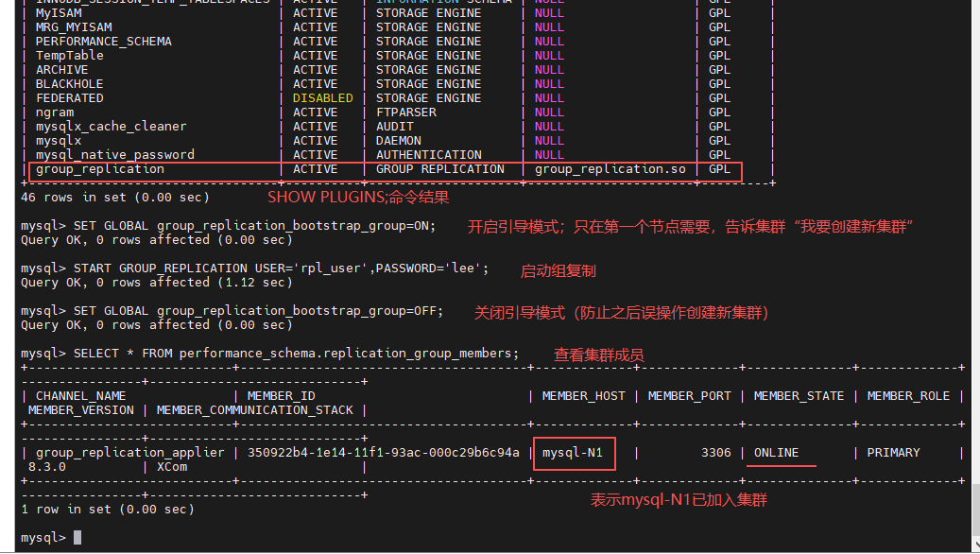Click 'AUTHENTICATION' plugin type text
The width and height of the screenshot is (980, 554).
[x=429, y=155]
